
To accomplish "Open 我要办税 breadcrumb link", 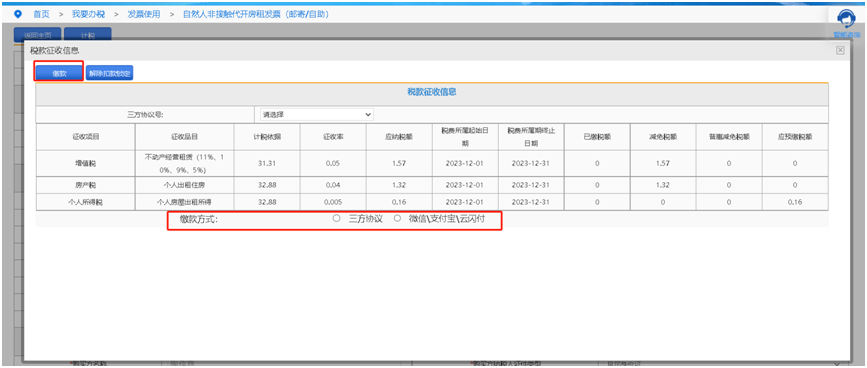I will [88, 14].
